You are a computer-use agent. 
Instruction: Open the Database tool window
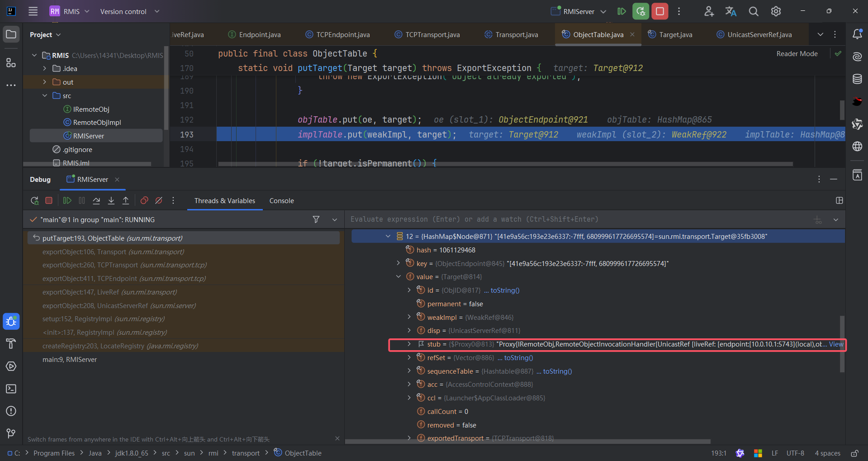coord(857,79)
